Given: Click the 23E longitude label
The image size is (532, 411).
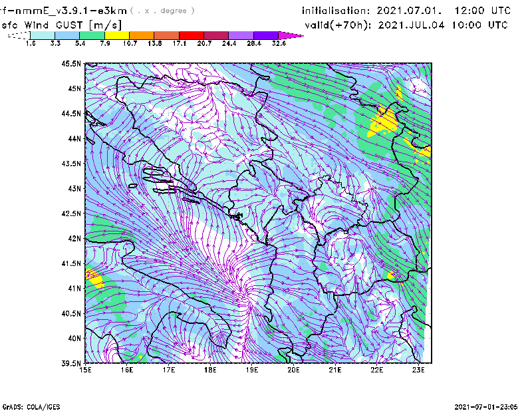Looking at the screenshot, I should click(x=418, y=370).
